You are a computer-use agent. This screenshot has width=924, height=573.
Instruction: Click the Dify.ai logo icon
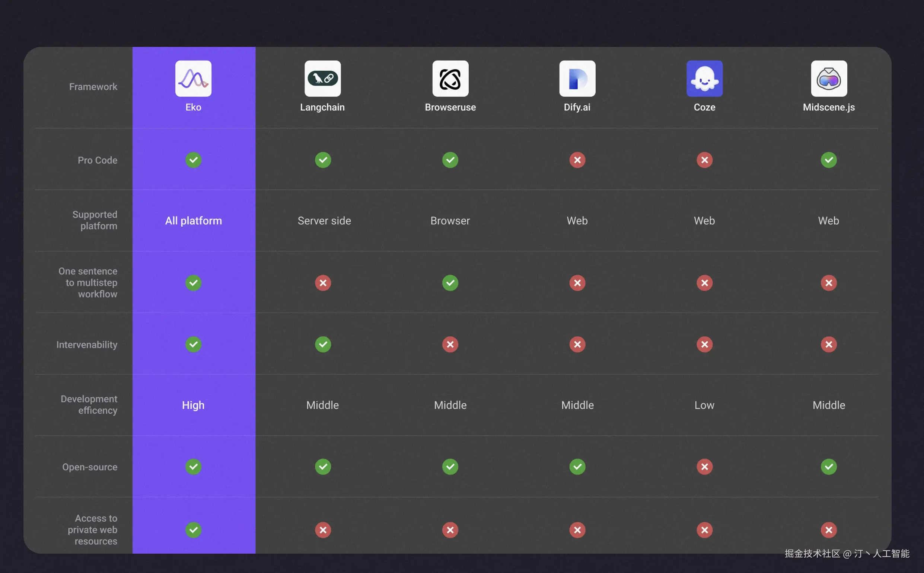point(577,79)
